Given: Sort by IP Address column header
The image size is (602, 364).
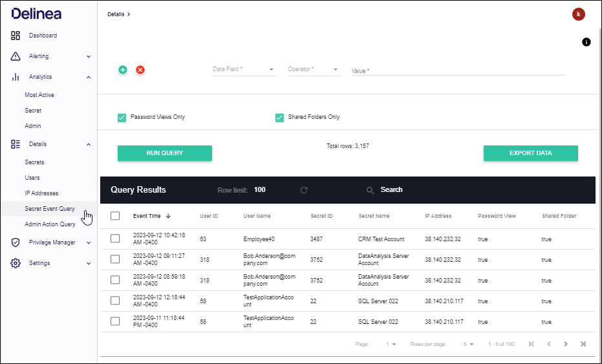Looking at the screenshot, I should [x=438, y=216].
